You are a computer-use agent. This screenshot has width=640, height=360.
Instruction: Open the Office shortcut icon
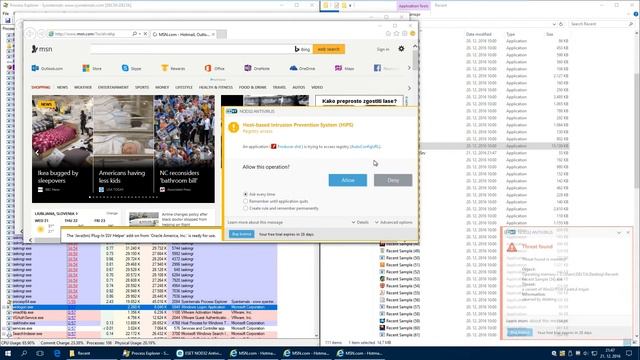pyautogui.click(x=208, y=68)
